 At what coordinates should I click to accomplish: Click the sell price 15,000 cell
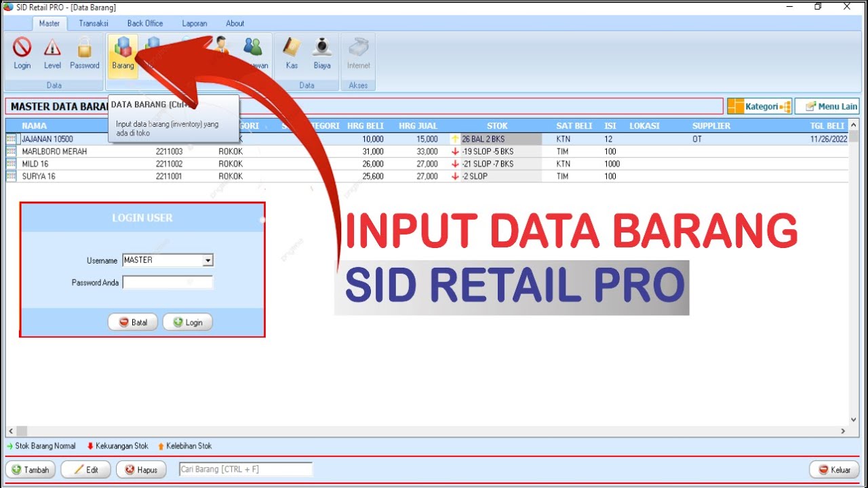(427, 139)
